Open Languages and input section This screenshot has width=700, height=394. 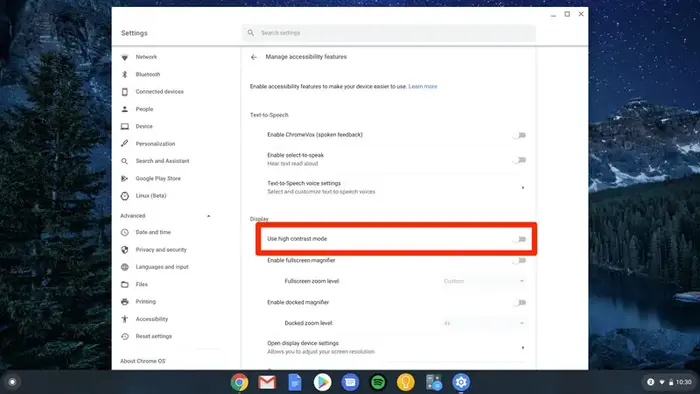162,267
